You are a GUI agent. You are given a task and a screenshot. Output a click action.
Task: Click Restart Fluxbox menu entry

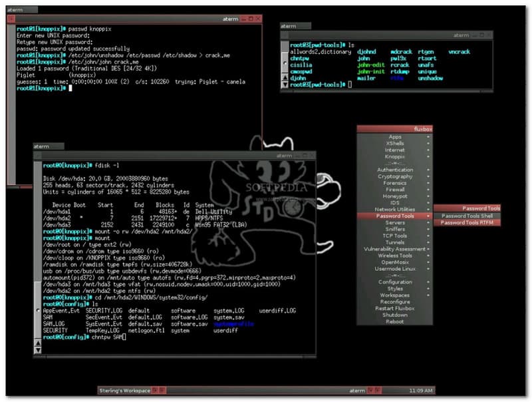click(x=395, y=308)
